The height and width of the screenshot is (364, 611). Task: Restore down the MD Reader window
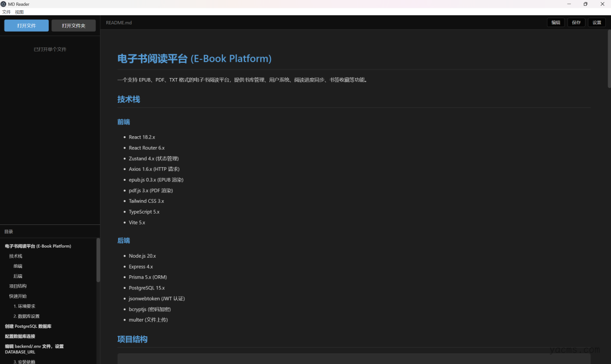click(x=586, y=4)
